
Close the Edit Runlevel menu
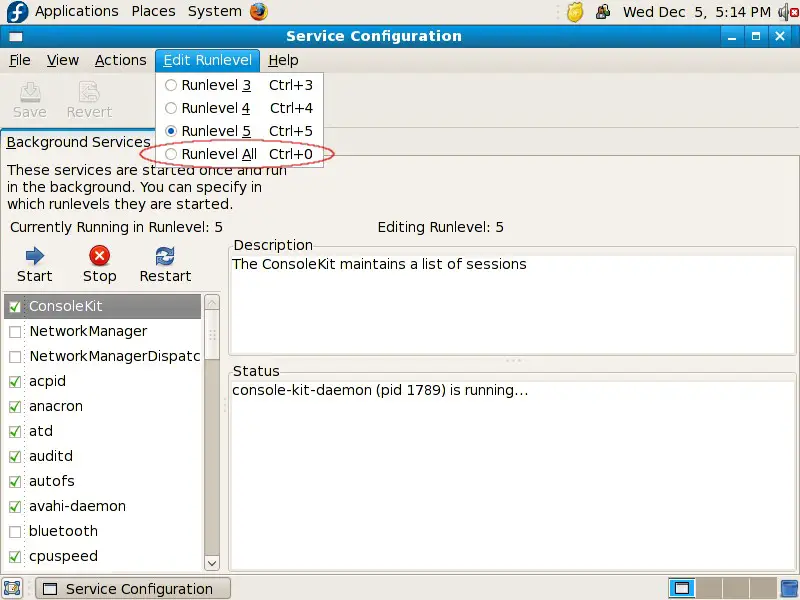(x=208, y=60)
